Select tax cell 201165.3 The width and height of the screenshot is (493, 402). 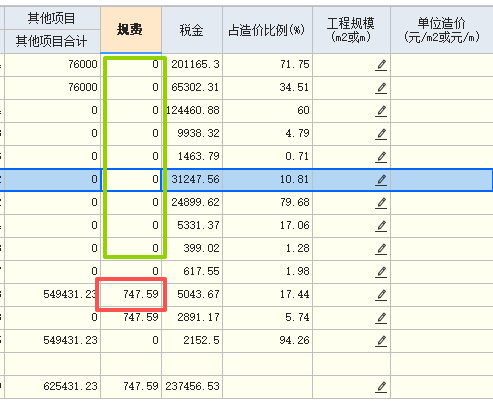pyautogui.click(x=192, y=65)
